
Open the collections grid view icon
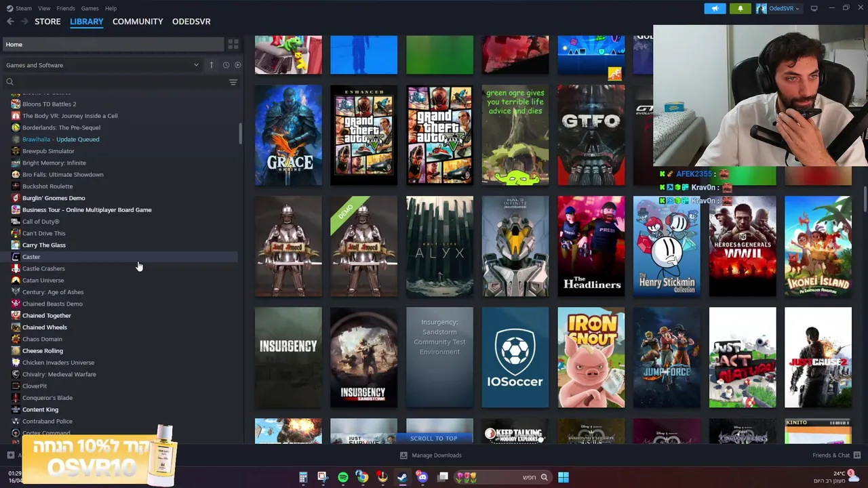click(233, 44)
